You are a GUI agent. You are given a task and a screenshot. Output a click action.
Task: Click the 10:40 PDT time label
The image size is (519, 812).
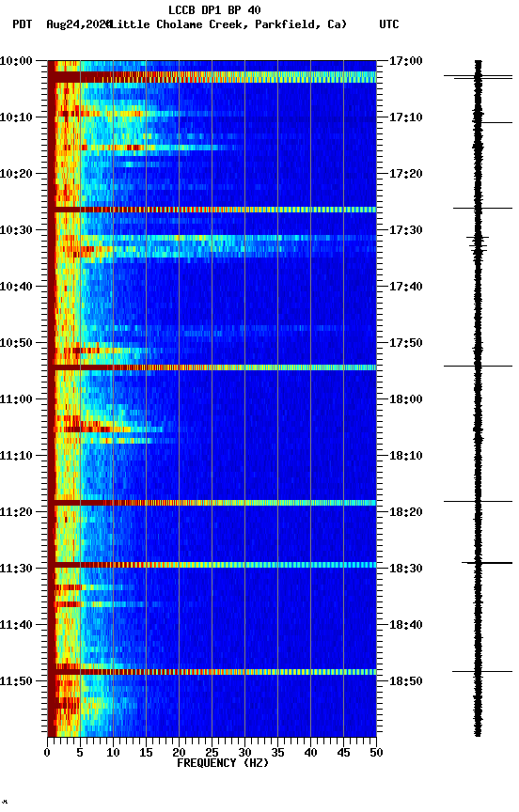click(16, 287)
